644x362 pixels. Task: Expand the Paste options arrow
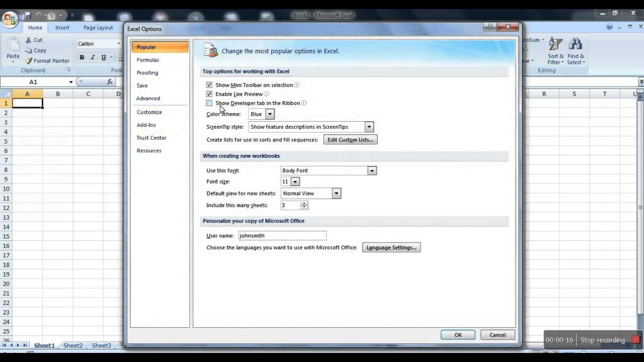(x=13, y=62)
